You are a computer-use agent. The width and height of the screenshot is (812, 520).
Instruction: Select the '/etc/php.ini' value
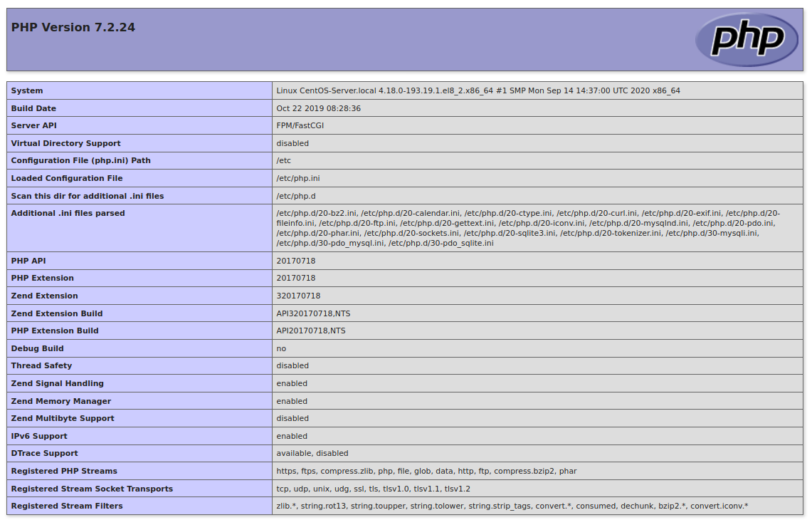point(297,178)
